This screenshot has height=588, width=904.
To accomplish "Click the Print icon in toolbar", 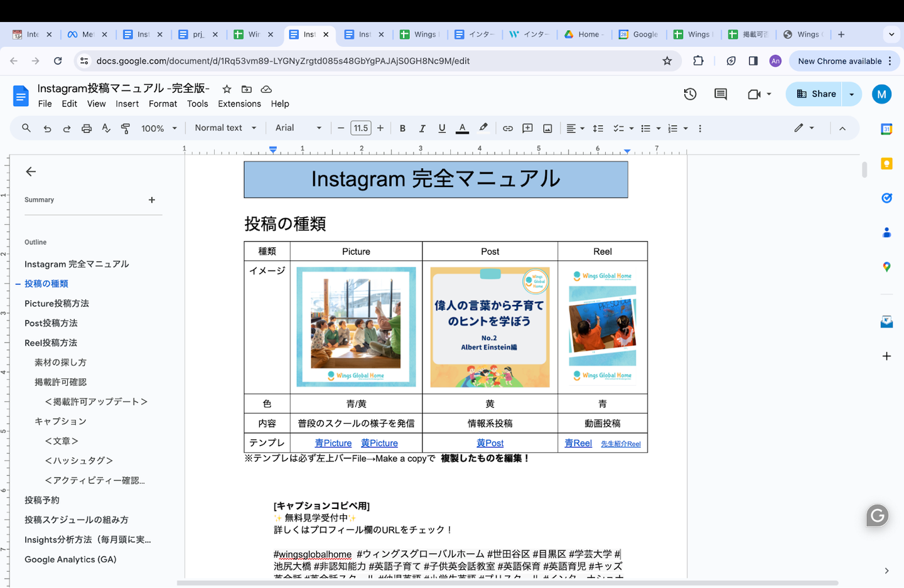I will 87,128.
